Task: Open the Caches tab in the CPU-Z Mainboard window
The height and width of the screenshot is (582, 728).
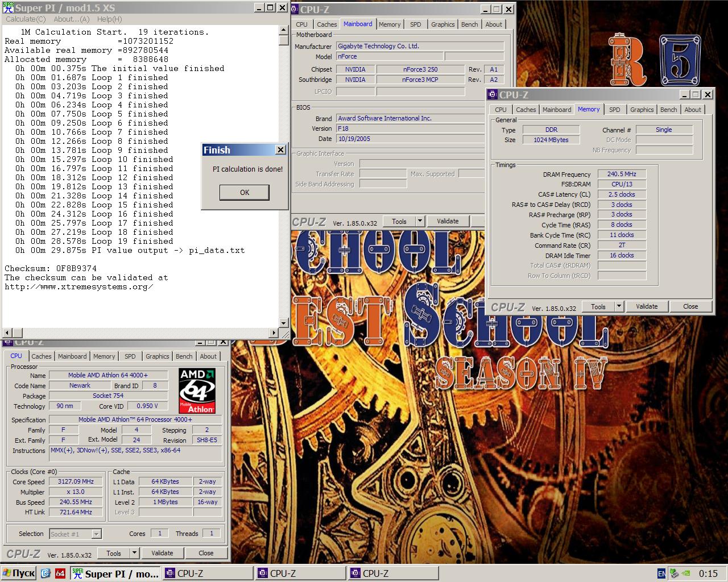Action: pyautogui.click(x=326, y=24)
